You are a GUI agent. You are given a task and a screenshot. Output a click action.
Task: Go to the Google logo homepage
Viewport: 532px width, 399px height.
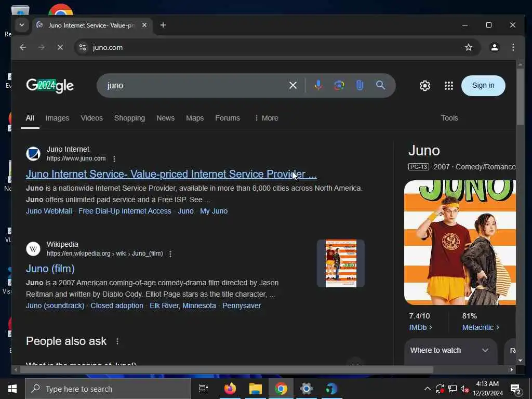pos(50,86)
